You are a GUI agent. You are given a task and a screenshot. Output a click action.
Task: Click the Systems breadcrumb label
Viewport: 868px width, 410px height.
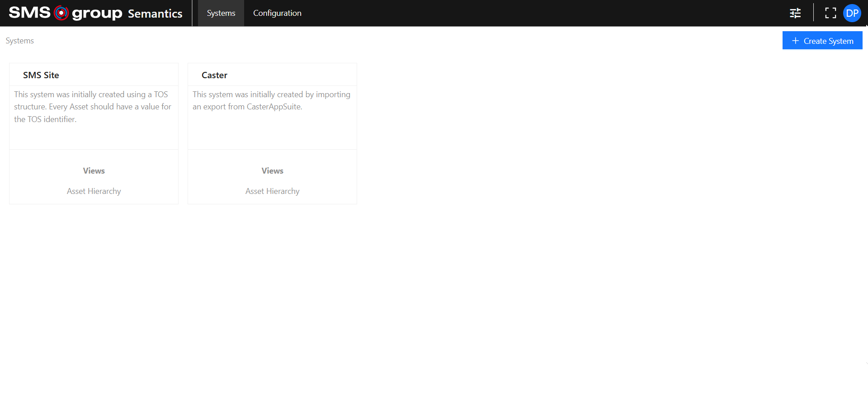[x=20, y=41]
